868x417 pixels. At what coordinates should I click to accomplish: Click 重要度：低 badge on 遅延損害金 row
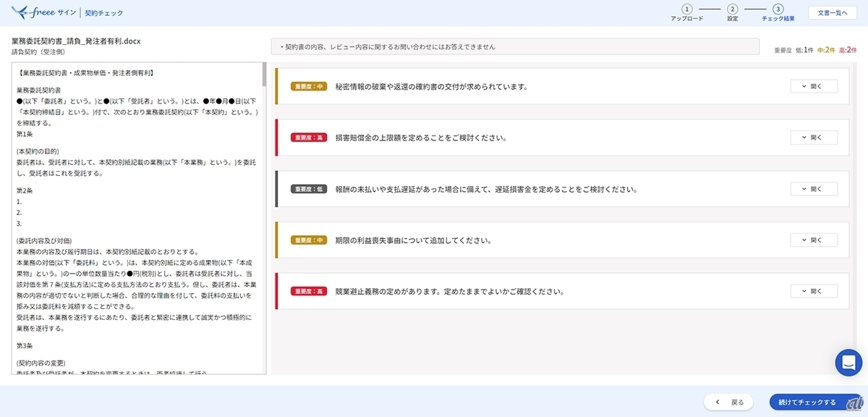308,190
